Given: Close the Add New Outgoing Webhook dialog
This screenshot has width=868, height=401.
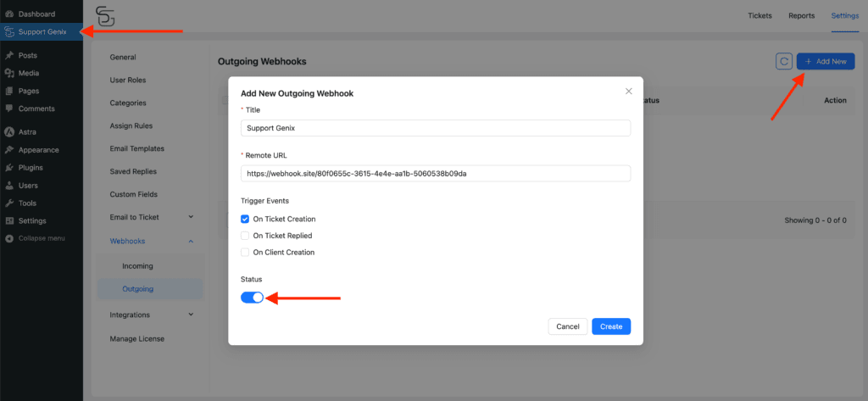Looking at the screenshot, I should click(x=628, y=92).
